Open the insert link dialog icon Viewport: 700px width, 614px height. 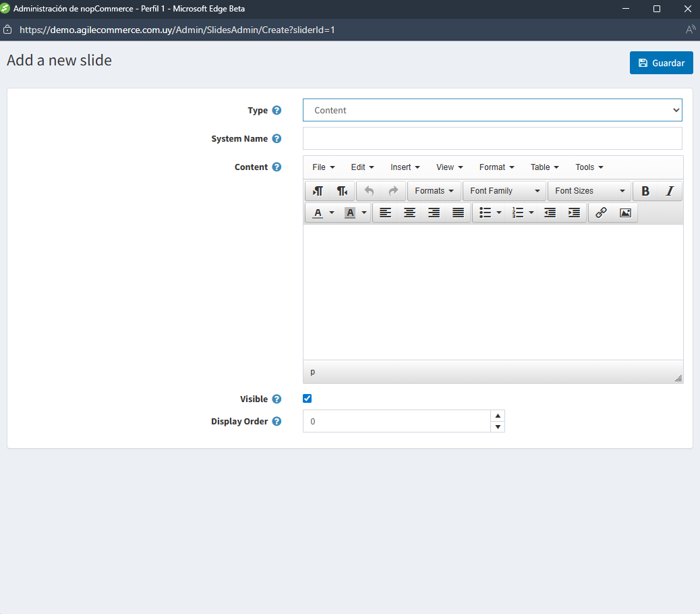601,213
